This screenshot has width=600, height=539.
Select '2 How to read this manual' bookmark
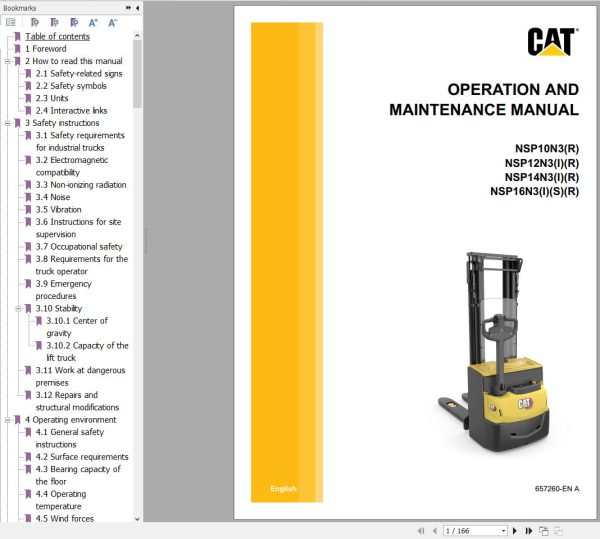73,61
